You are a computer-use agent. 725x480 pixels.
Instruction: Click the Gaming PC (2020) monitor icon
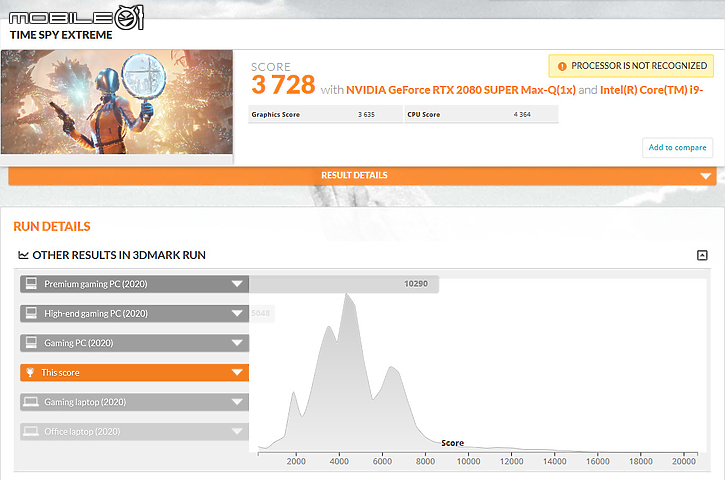[x=31, y=343]
